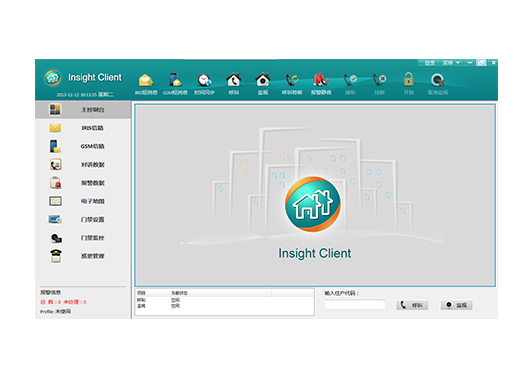532x376 pixels.
Task: Focus the resident code input field
Action: pos(355,304)
